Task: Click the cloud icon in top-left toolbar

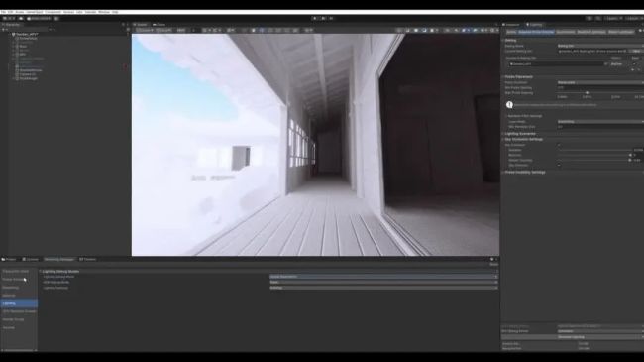Action: 21,18
